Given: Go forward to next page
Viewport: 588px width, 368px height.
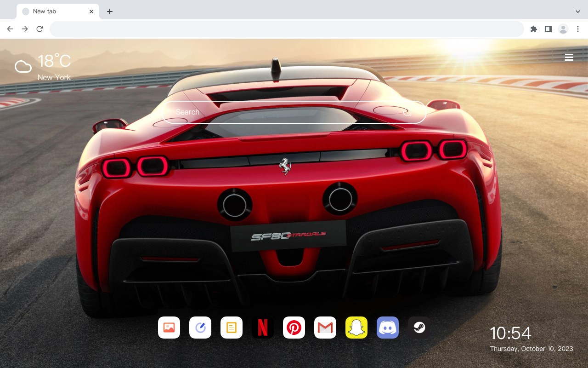Looking at the screenshot, I should click(x=25, y=29).
